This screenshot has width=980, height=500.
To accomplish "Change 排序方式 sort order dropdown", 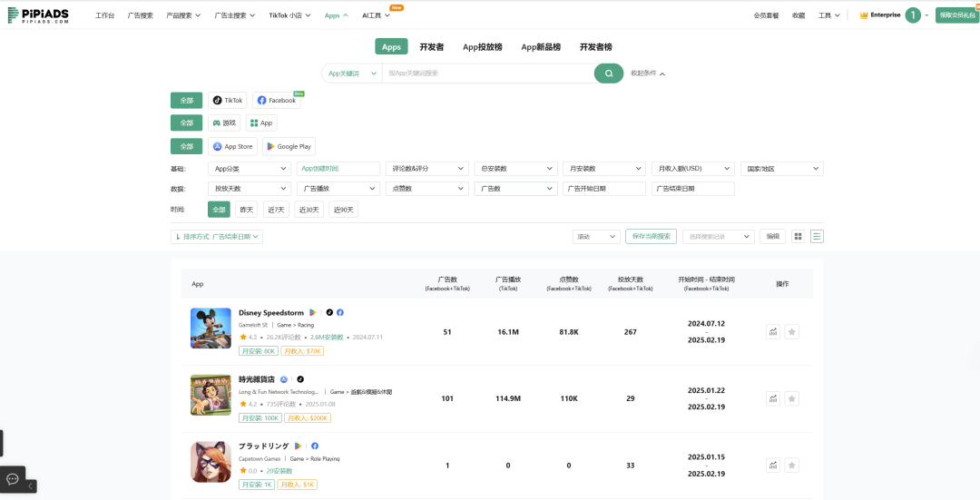I will [x=217, y=236].
